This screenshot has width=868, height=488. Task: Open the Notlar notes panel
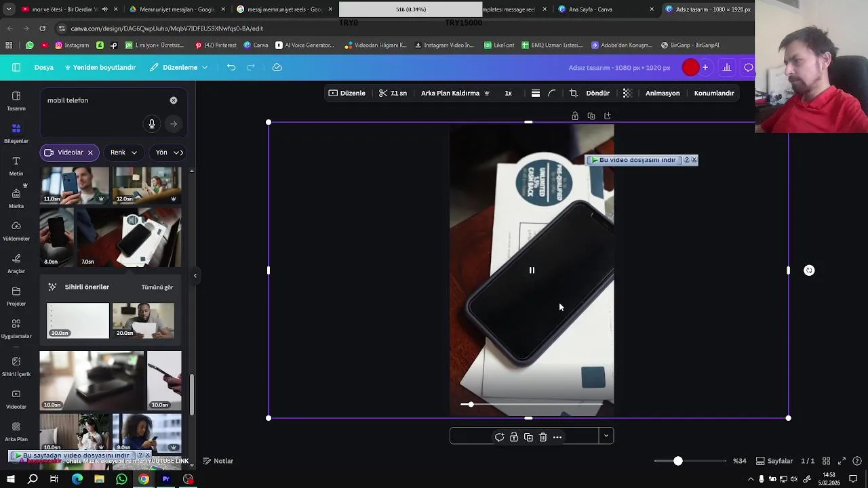pos(218,461)
